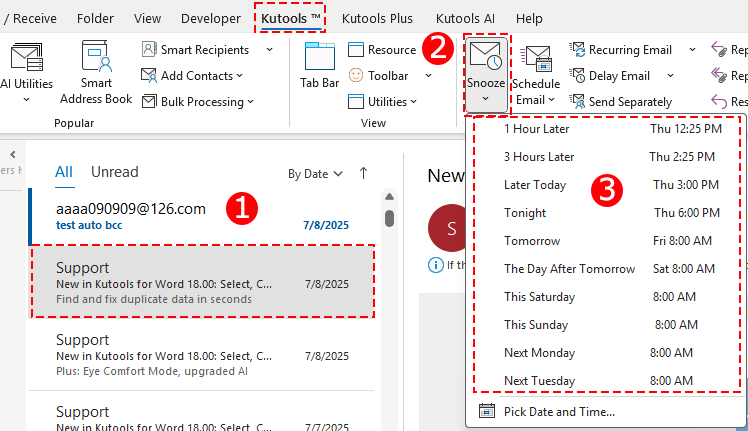Open the Help tab
The height and width of the screenshot is (431, 748).
coord(529,18)
